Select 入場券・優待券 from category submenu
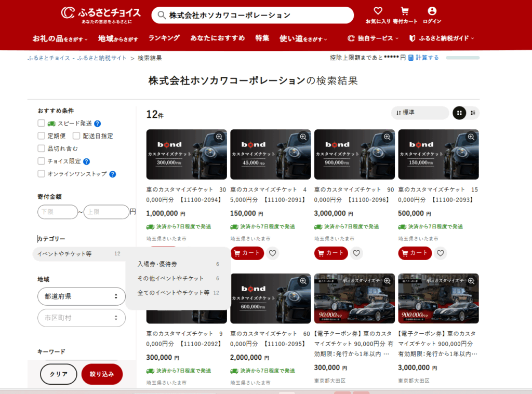 (157, 264)
